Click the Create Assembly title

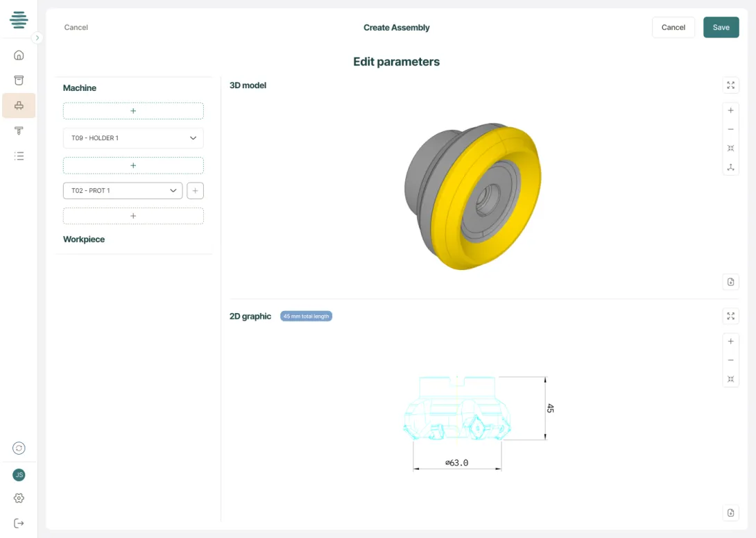[x=396, y=28]
